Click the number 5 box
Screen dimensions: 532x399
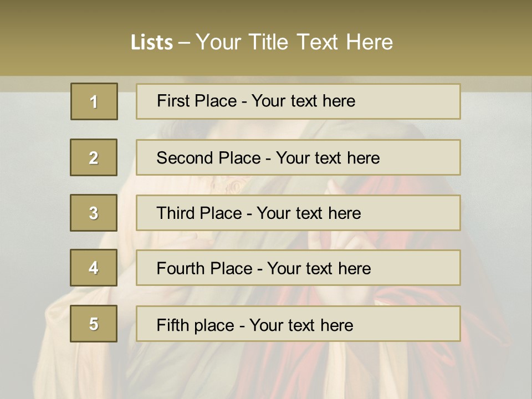click(94, 324)
